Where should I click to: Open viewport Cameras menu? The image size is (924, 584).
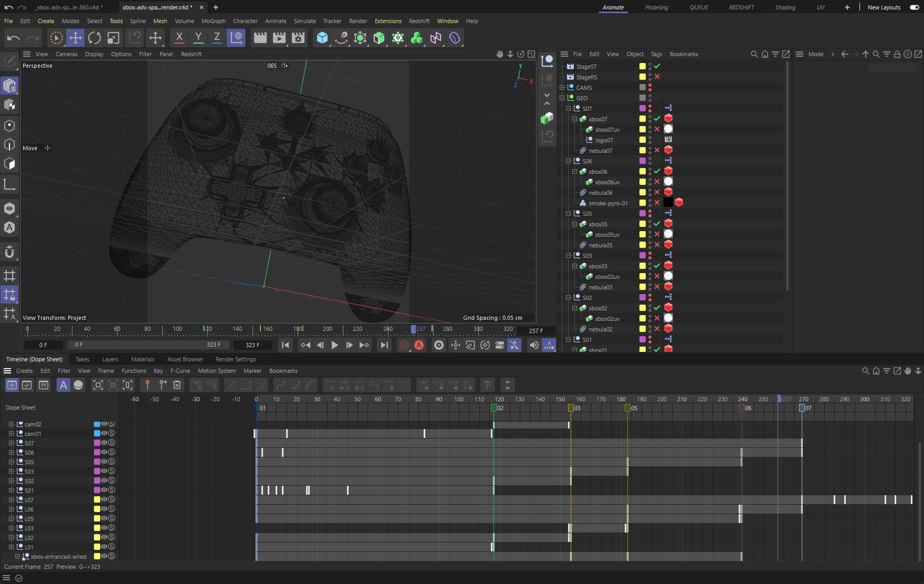pyautogui.click(x=66, y=54)
